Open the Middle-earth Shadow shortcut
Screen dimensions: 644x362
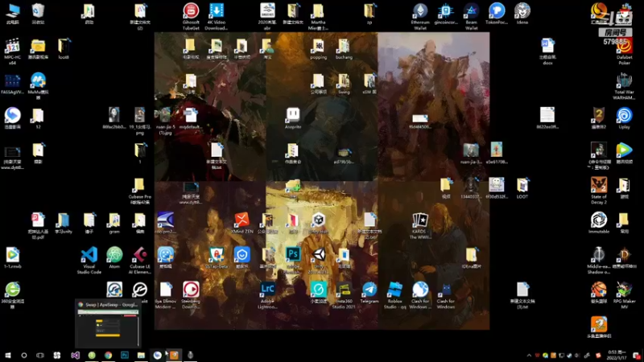click(x=598, y=261)
